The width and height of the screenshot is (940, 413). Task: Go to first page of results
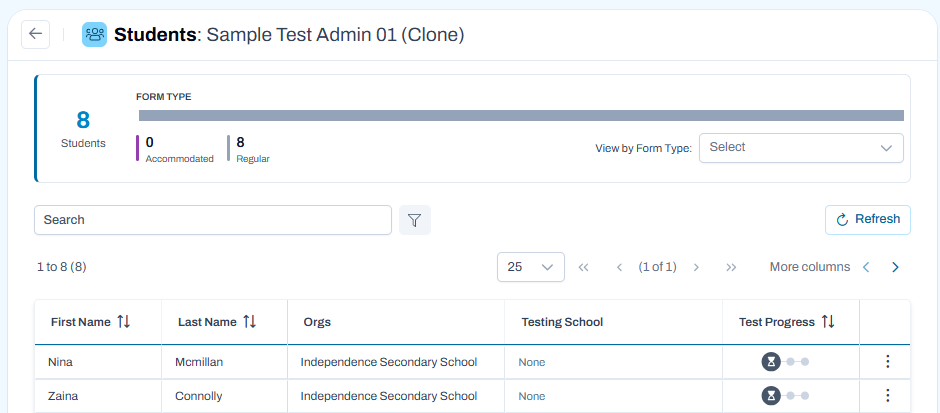tap(583, 267)
